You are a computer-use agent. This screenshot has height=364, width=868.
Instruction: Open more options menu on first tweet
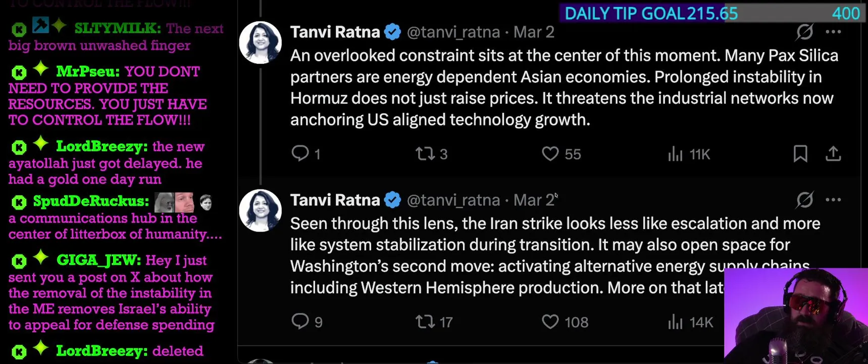(x=833, y=32)
